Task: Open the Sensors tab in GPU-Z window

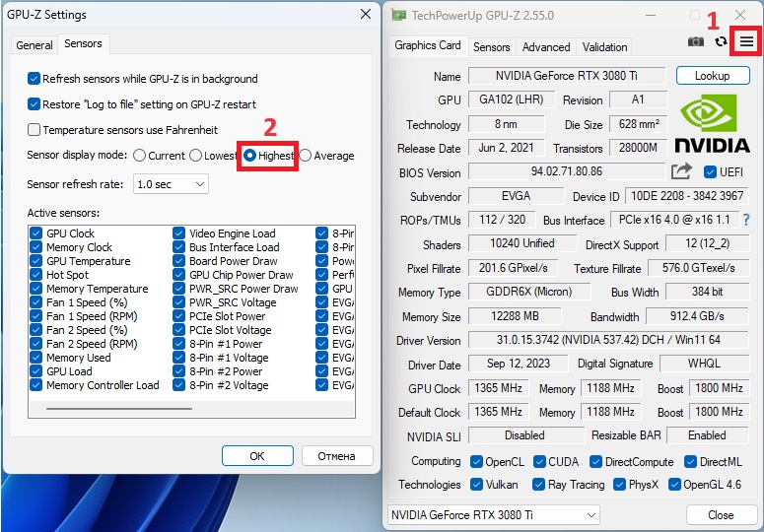Action: click(491, 46)
